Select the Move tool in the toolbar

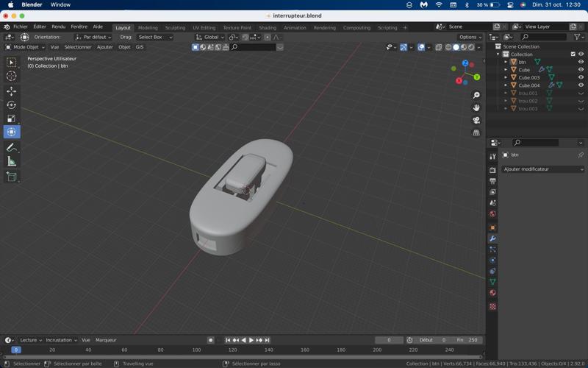pyautogui.click(x=11, y=91)
